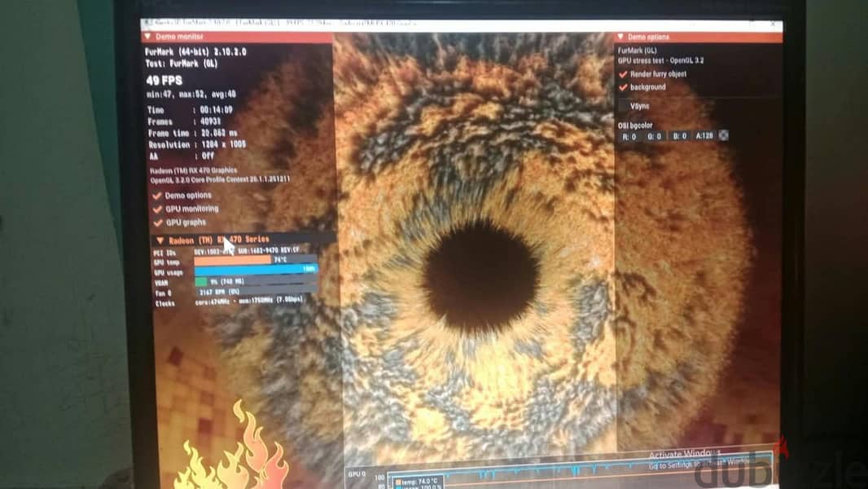Uncheck the GPU monitoring checkbox
This screenshot has height=489, width=868.
tap(158, 209)
